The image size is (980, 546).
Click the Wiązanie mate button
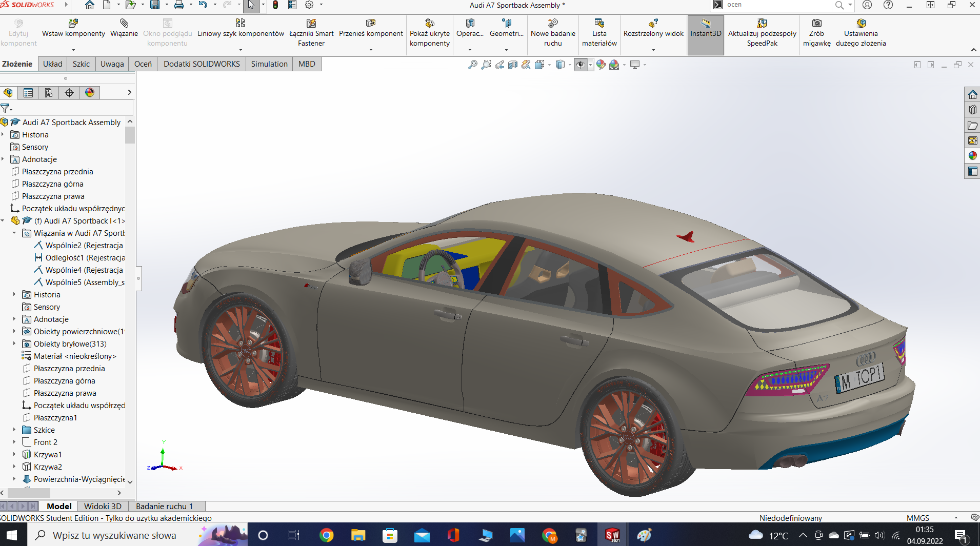124,28
